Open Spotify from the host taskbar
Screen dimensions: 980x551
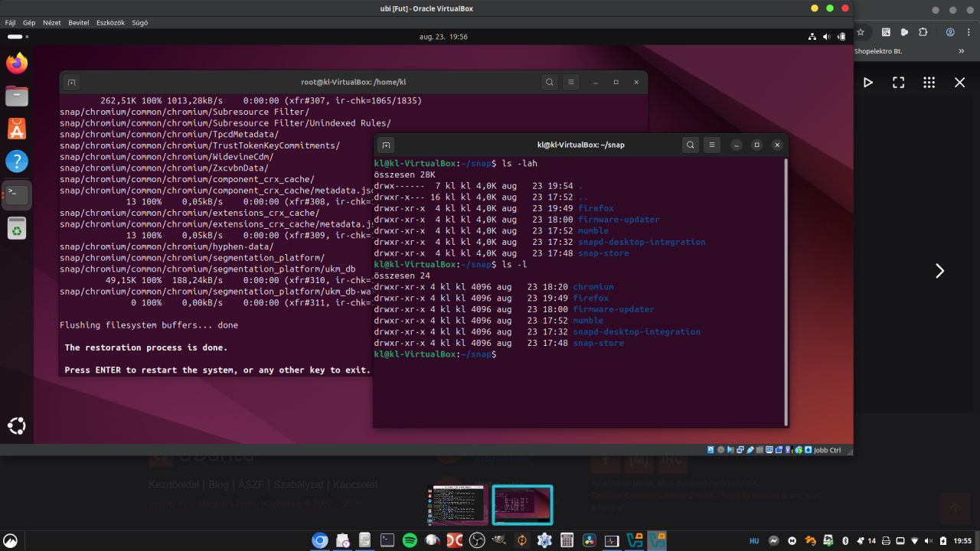410,540
